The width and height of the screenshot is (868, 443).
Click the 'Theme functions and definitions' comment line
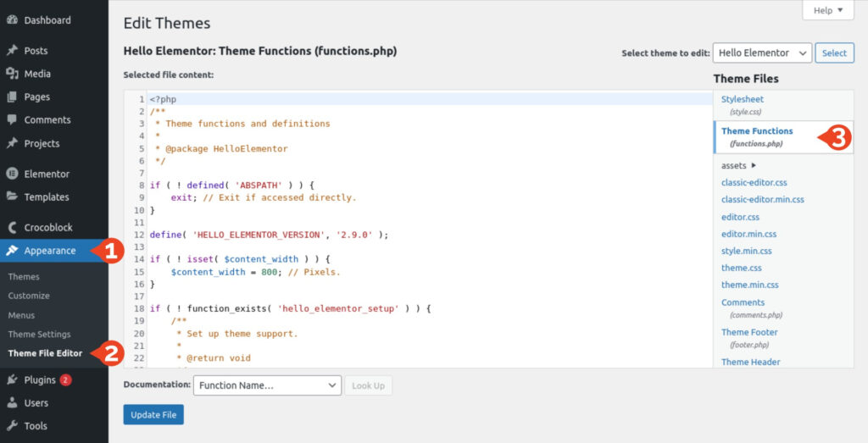pos(242,124)
